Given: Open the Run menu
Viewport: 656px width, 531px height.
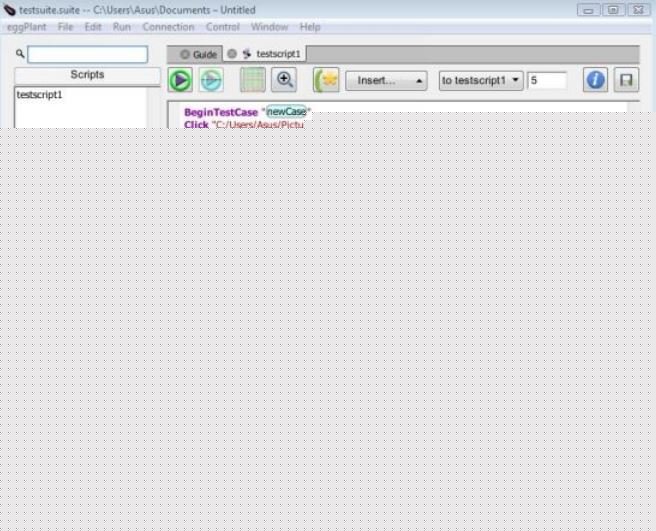Looking at the screenshot, I should [122, 27].
